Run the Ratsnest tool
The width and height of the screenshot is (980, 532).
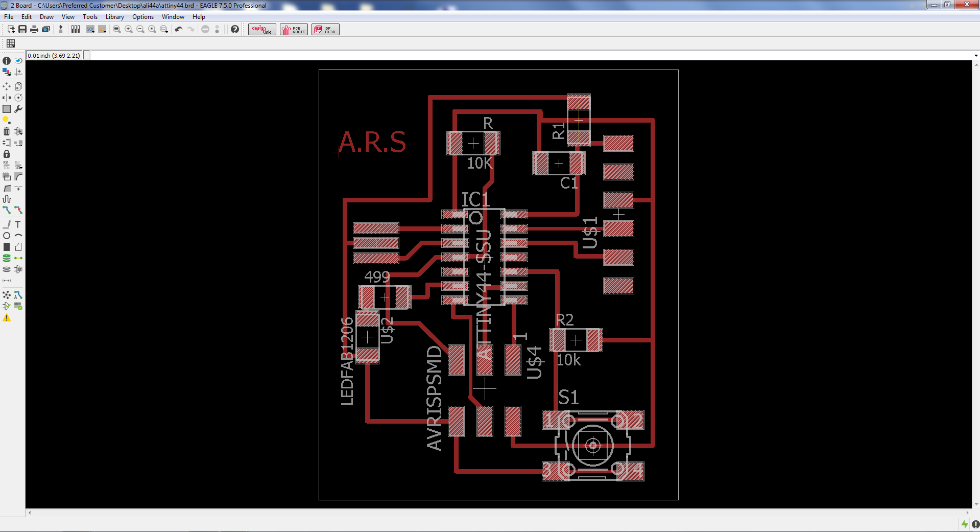coord(7,295)
